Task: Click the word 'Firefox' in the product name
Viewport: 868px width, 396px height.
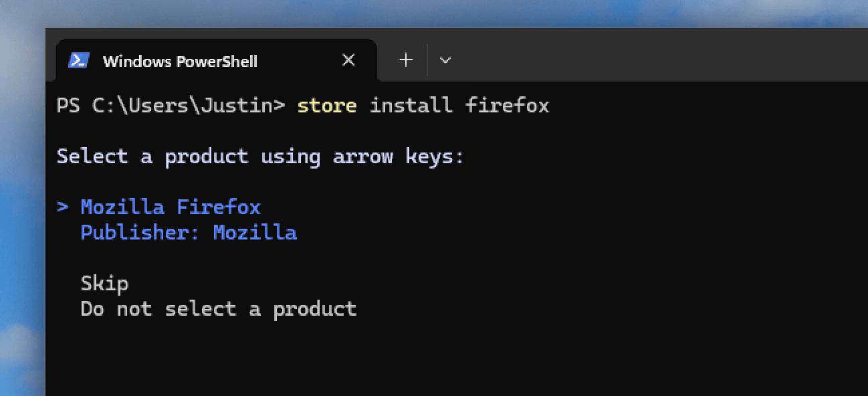Action: (218, 207)
